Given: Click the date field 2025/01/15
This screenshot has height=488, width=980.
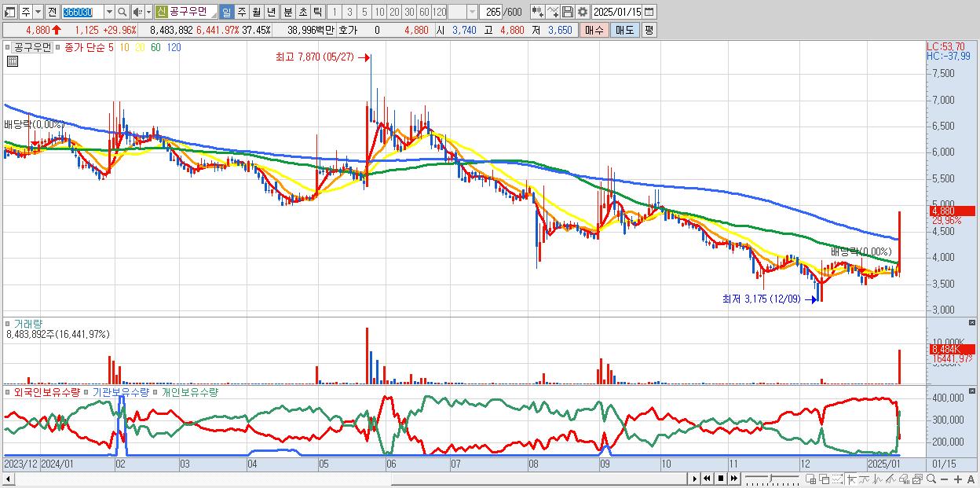Looking at the screenshot, I should click(617, 12).
